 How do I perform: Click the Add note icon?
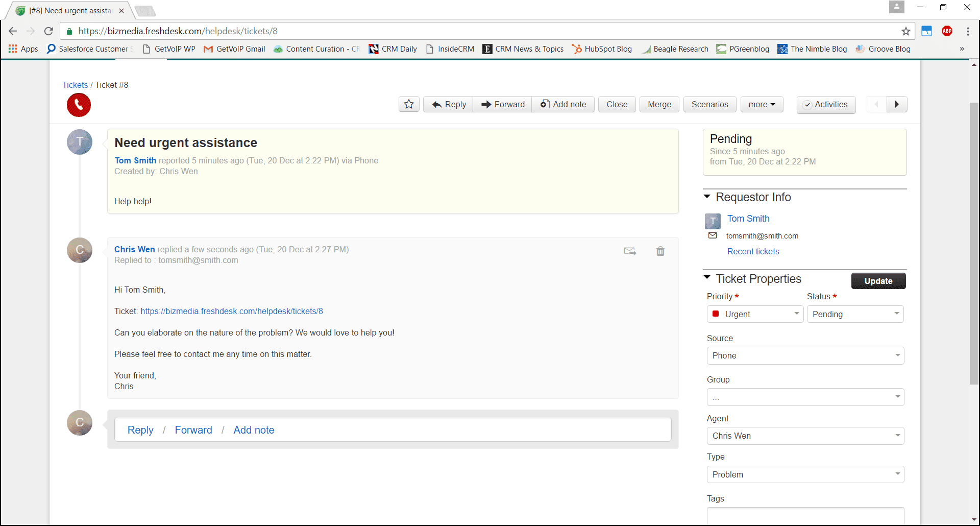click(x=546, y=104)
